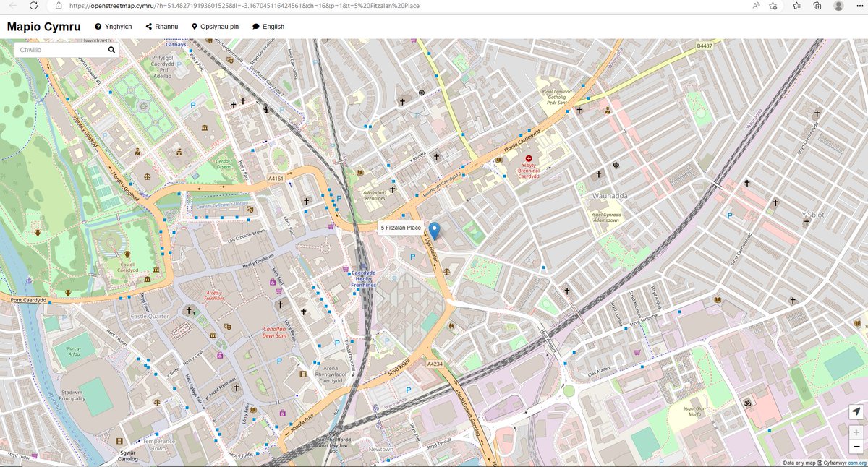
Task: Click the Temperance Town label
Action: click(159, 444)
